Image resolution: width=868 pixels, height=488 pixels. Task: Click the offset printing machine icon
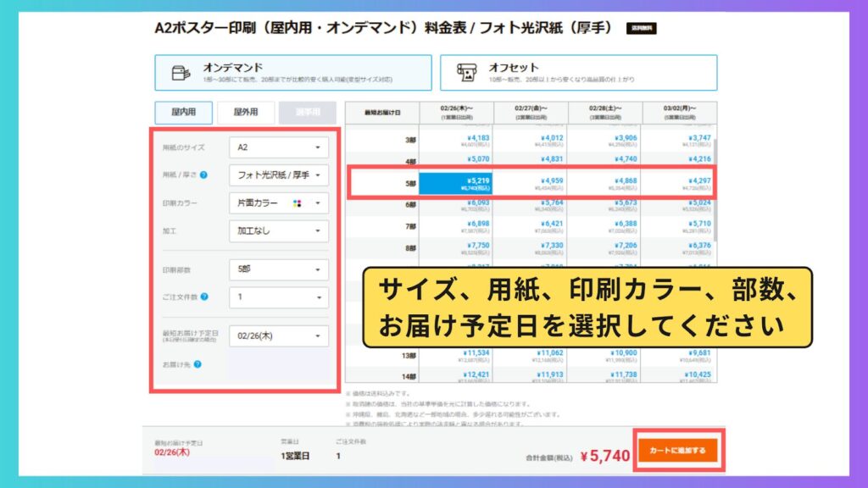(465, 73)
